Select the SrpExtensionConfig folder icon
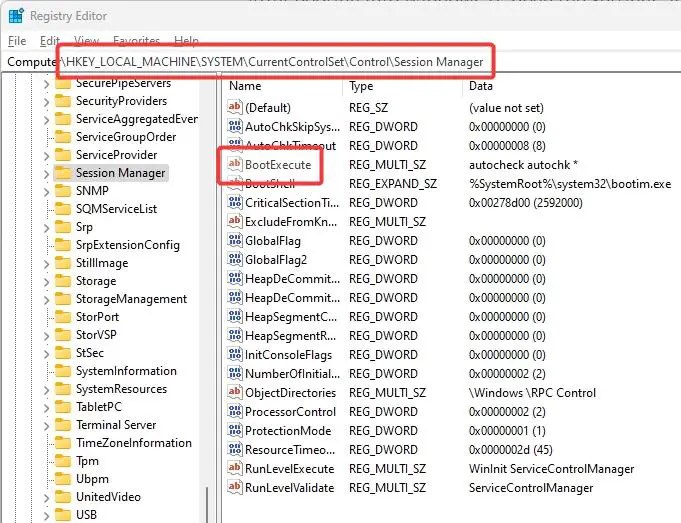681x523 pixels. 63,245
